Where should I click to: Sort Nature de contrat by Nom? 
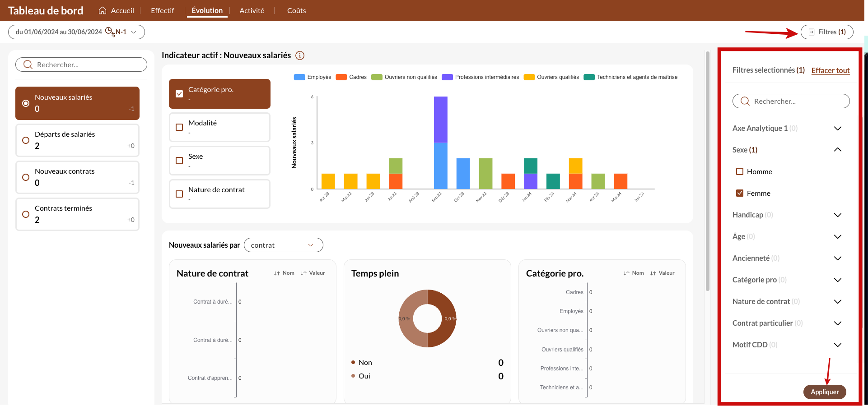pyautogui.click(x=284, y=273)
